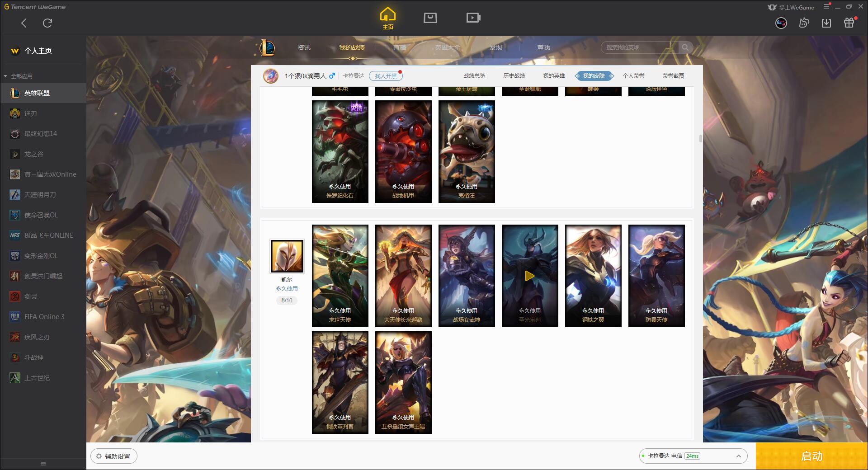Open the gift box icon
The image size is (868, 470).
coord(849,23)
